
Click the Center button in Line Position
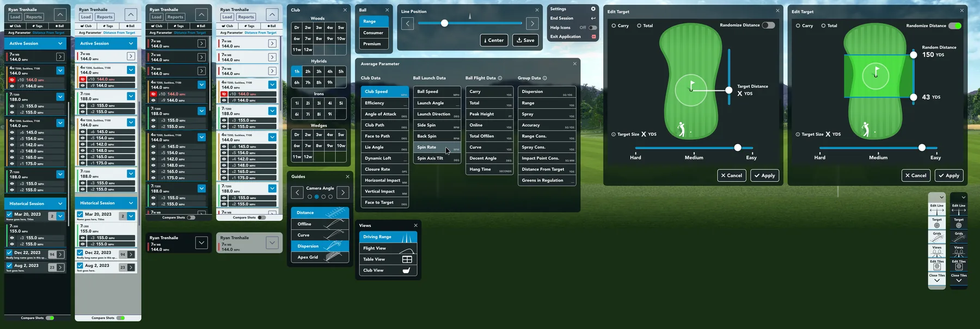494,40
